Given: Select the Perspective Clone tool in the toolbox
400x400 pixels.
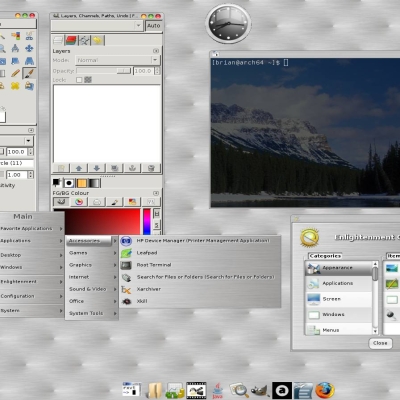Looking at the screenshot, I should (29, 86).
